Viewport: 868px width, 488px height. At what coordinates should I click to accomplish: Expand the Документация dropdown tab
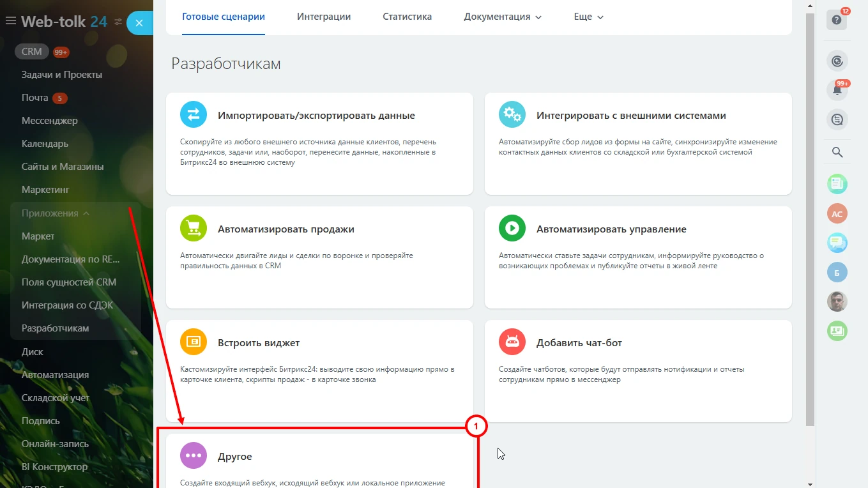[x=502, y=17]
